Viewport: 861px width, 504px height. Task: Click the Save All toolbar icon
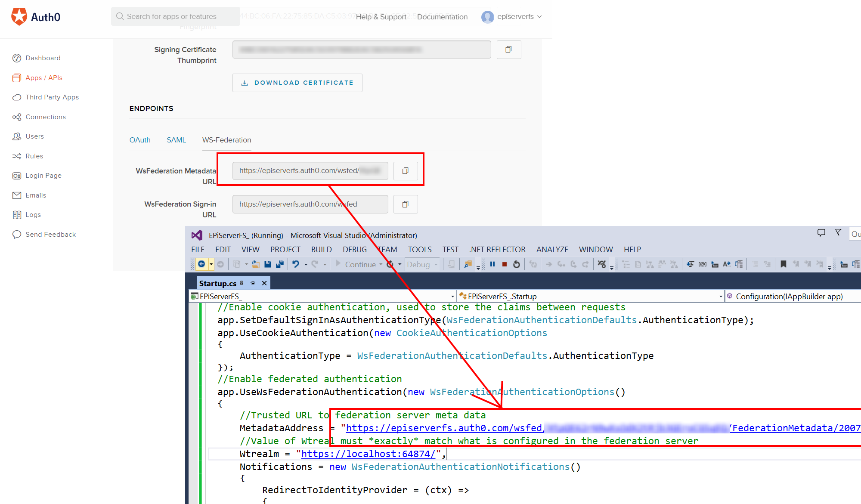click(x=280, y=264)
